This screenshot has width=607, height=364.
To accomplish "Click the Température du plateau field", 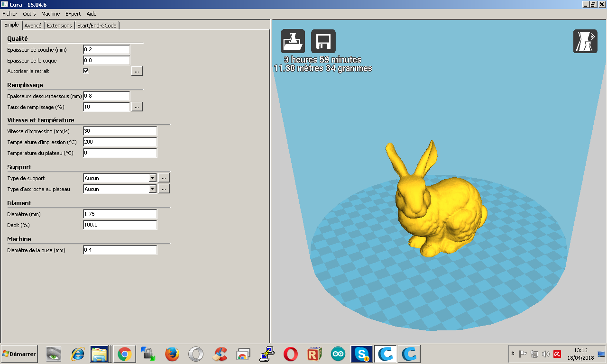I will pyautogui.click(x=120, y=153).
